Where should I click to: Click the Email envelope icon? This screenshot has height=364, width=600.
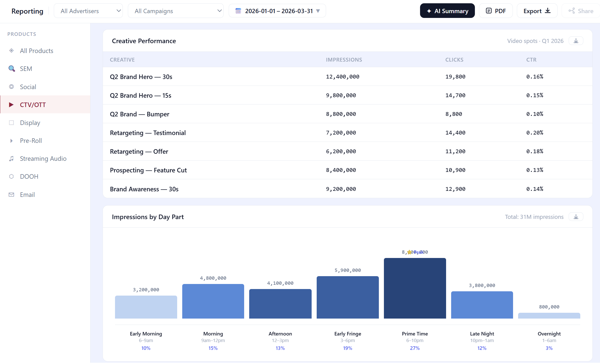point(11,195)
